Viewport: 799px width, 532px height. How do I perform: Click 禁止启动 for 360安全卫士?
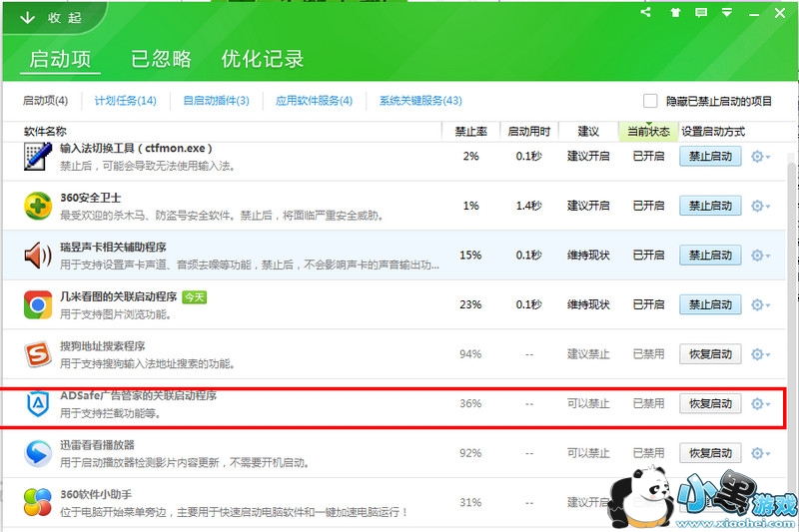pos(710,206)
